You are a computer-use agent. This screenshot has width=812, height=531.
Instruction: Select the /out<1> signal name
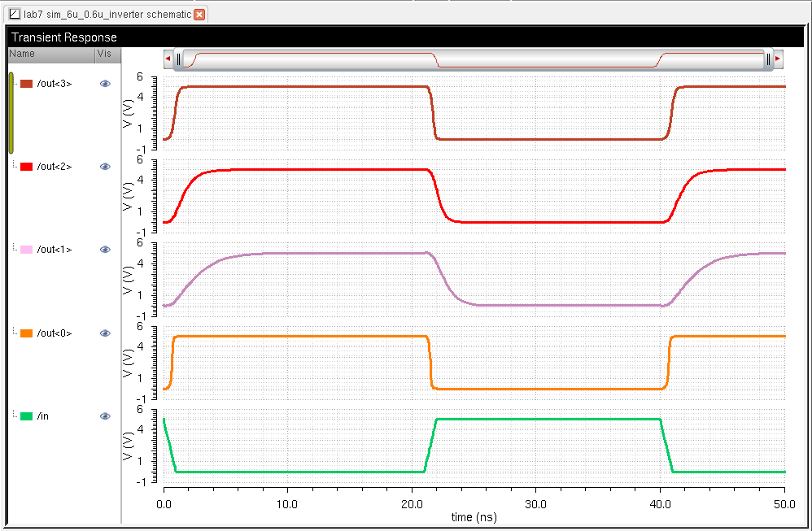point(55,250)
